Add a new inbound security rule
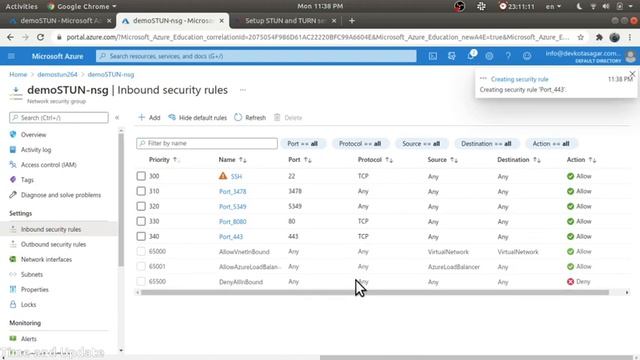640x360 pixels. 149,118
